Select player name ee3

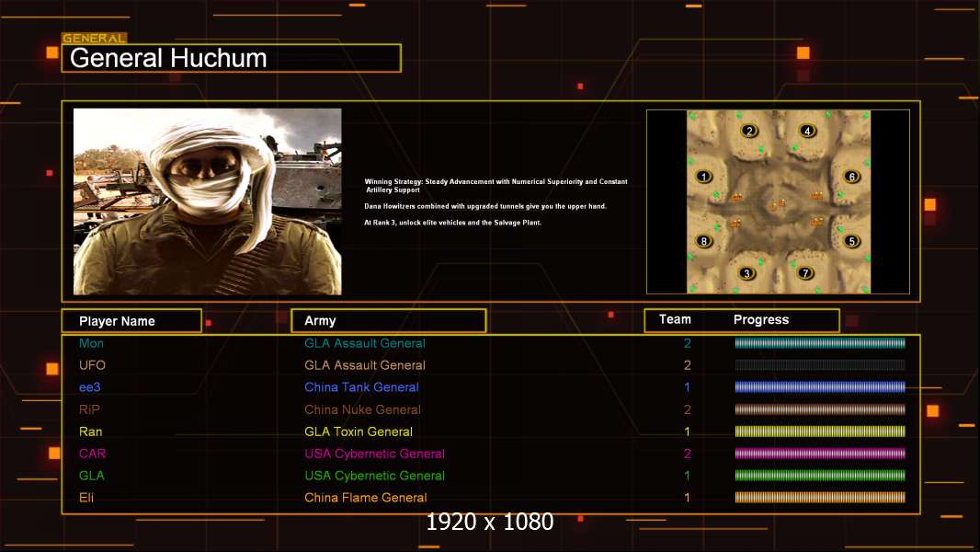[x=89, y=387]
